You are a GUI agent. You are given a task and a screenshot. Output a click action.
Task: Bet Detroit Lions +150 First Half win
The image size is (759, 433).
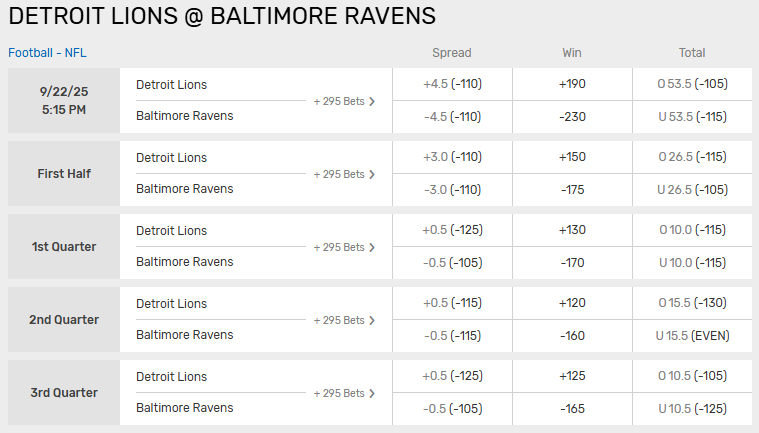tap(572, 157)
